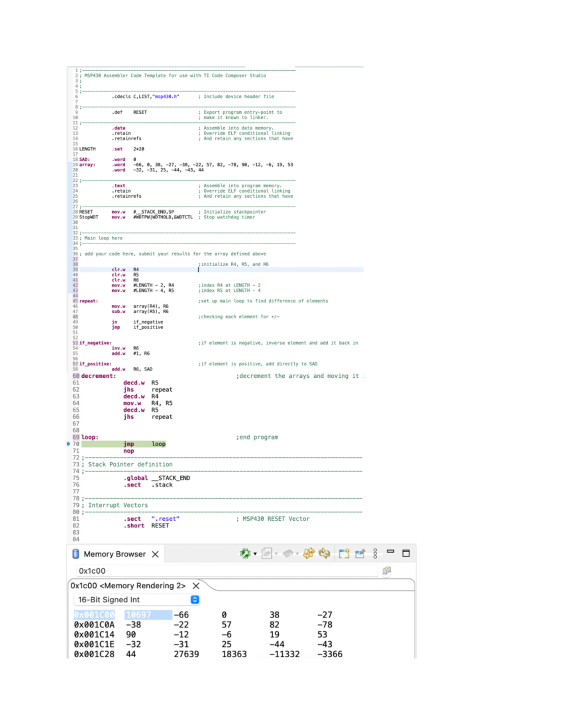Image resolution: width=563 pixels, height=728 pixels.
Task: Click the 'loop:' label on line 69
Action: (90, 437)
